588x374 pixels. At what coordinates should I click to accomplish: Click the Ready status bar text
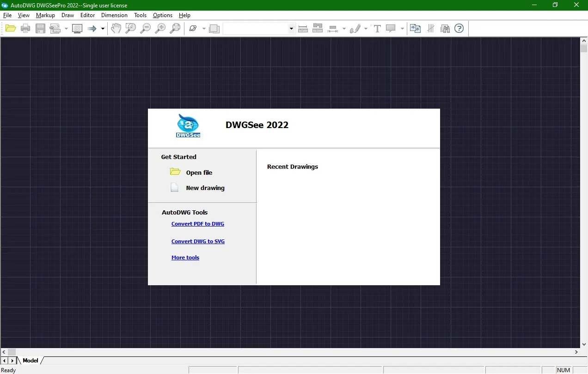(9, 370)
